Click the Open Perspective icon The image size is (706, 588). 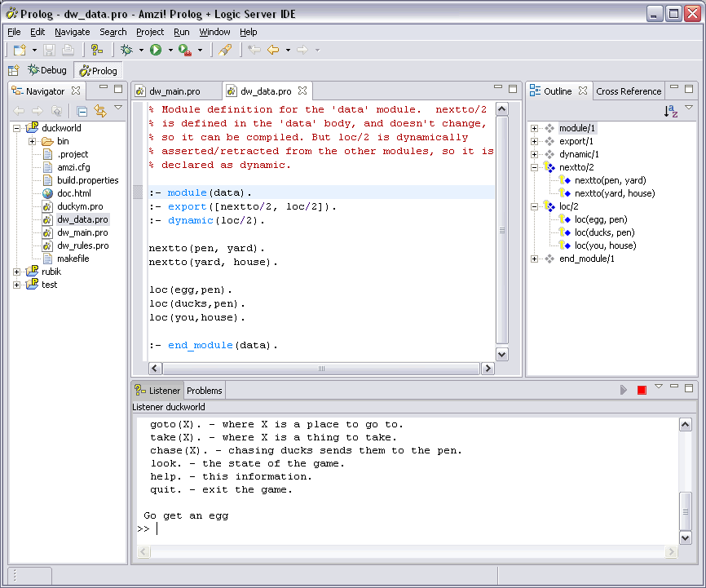(13, 71)
